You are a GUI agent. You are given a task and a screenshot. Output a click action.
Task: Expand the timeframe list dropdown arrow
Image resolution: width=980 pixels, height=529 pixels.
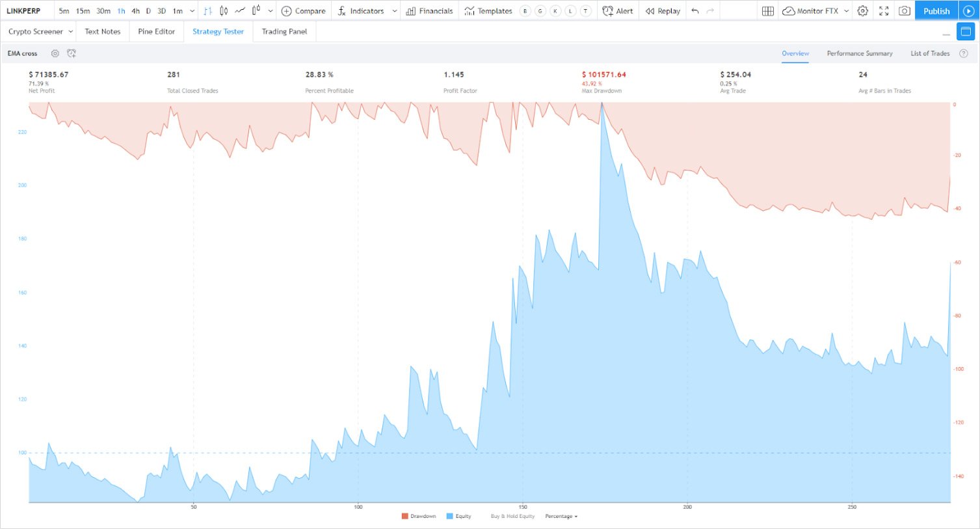(x=192, y=11)
